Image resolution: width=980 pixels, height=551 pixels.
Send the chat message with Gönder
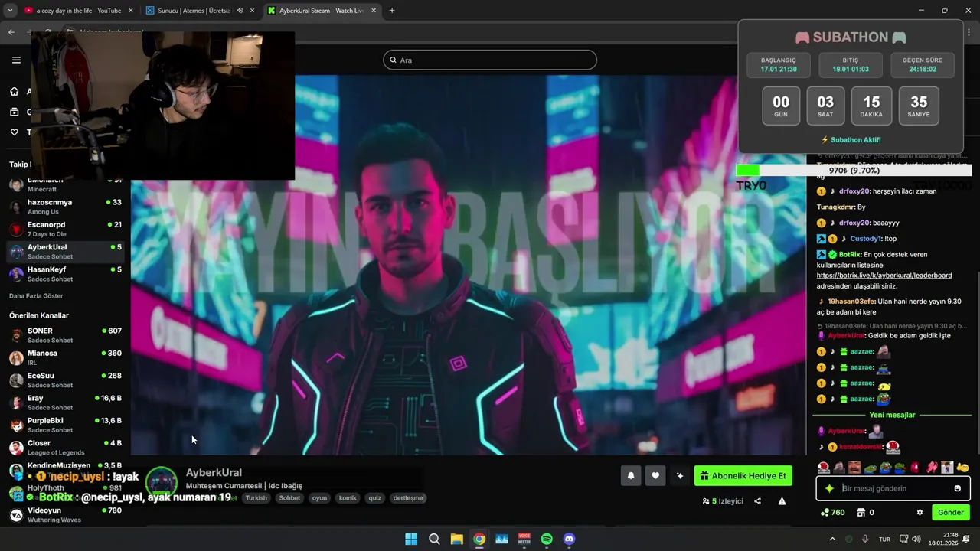tap(951, 513)
